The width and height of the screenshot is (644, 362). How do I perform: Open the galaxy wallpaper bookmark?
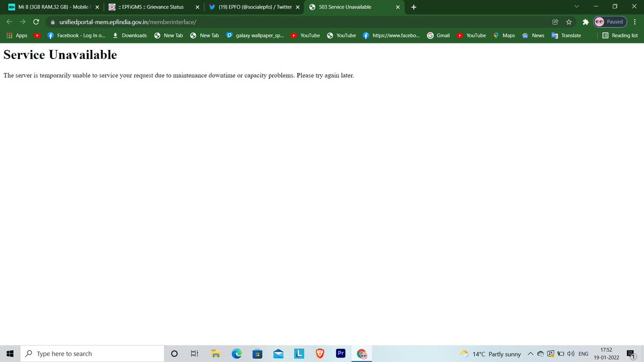[255, 35]
